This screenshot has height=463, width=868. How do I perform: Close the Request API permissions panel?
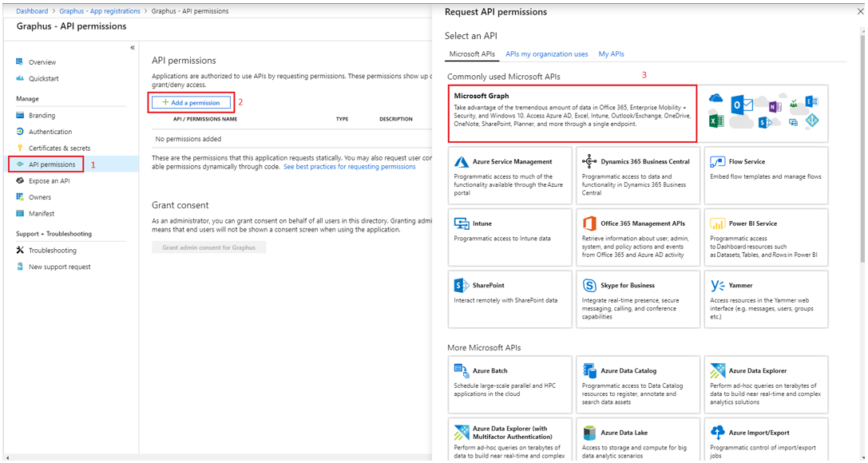click(860, 12)
